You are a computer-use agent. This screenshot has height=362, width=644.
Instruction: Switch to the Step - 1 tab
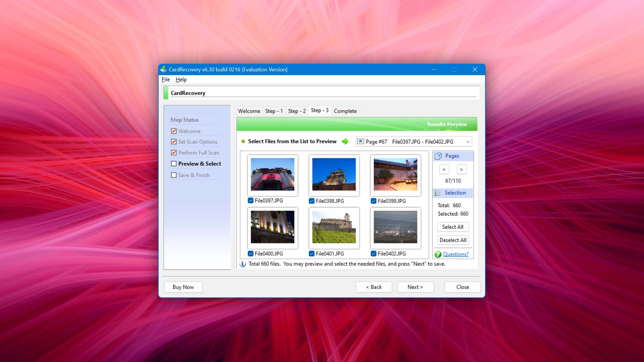click(274, 111)
